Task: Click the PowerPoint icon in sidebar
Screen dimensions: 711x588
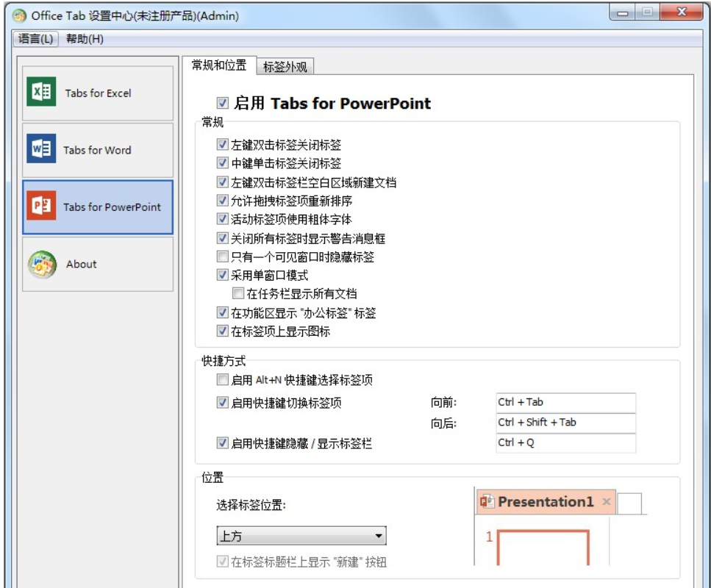Action: (x=41, y=205)
